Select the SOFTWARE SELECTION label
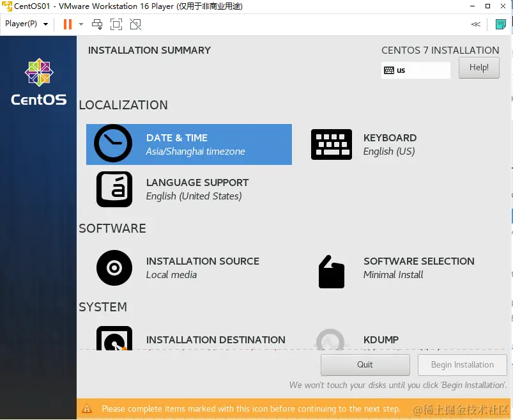Screen dimensions: 513x420 coord(419,261)
